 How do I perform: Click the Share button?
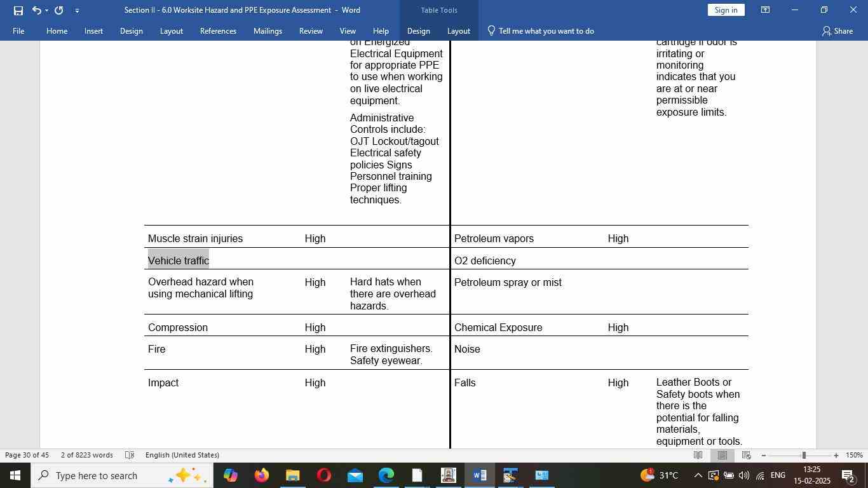[x=837, y=30]
